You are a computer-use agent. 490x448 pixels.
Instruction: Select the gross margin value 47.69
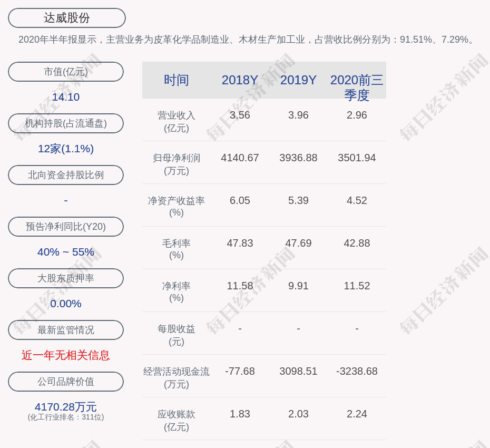(x=298, y=243)
